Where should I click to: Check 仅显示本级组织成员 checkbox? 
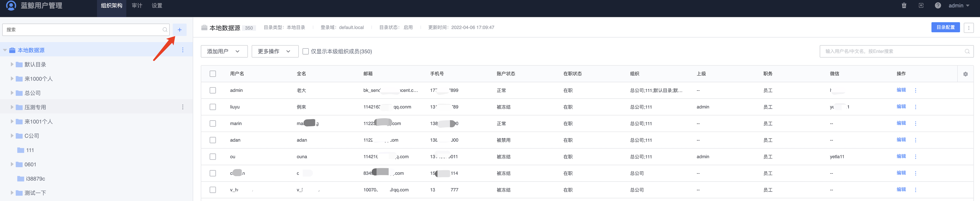pos(305,51)
